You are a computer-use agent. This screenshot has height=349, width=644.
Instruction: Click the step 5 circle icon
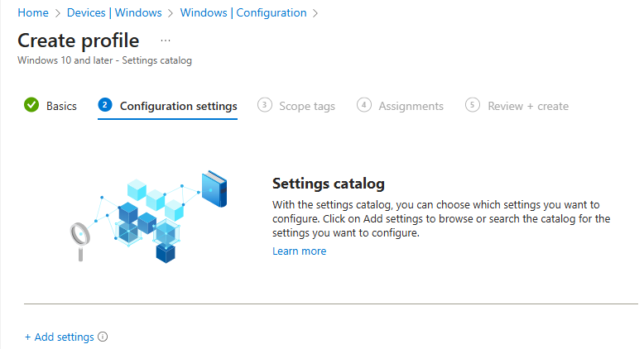(x=473, y=105)
